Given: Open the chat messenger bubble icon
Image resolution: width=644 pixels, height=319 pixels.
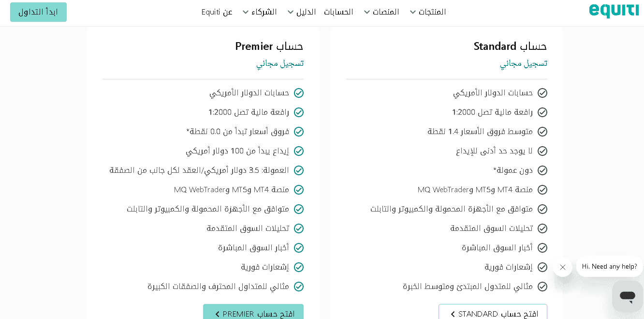Looking at the screenshot, I should coord(627,296).
